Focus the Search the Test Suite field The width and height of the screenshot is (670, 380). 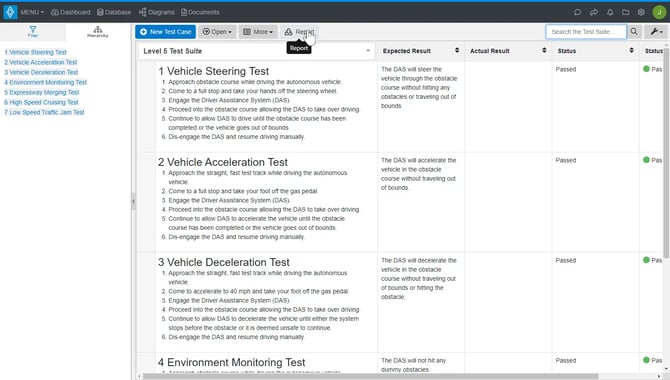pyautogui.click(x=585, y=32)
